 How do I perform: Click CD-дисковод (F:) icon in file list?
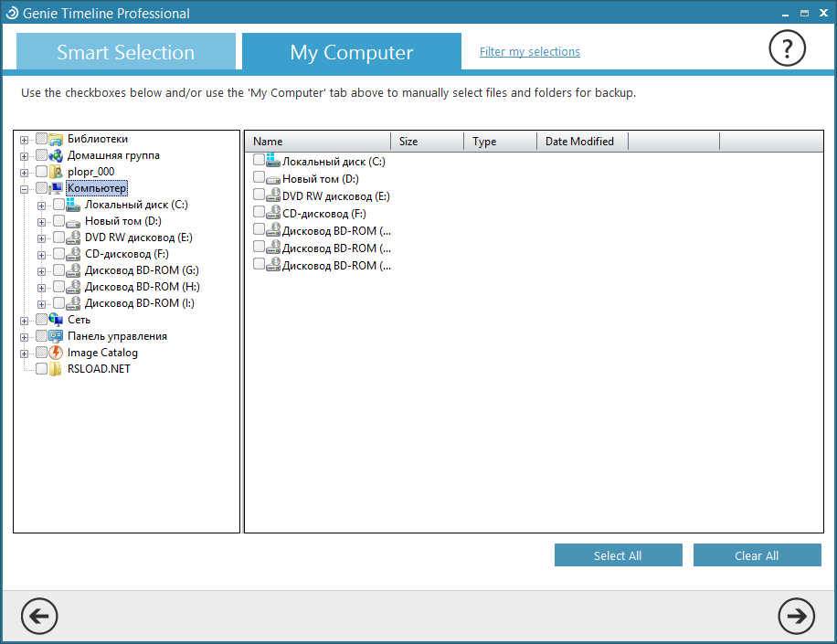(273, 212)
